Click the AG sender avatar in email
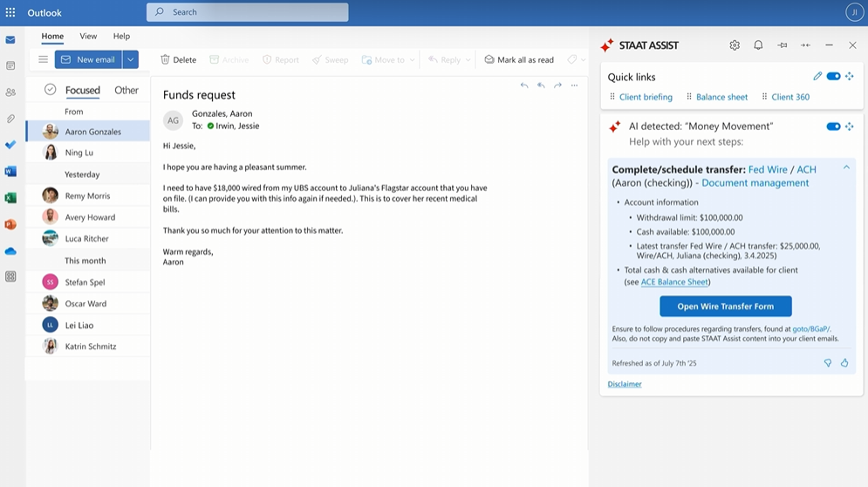The height and width of the screenshot is (487, 868). point(174,120)
